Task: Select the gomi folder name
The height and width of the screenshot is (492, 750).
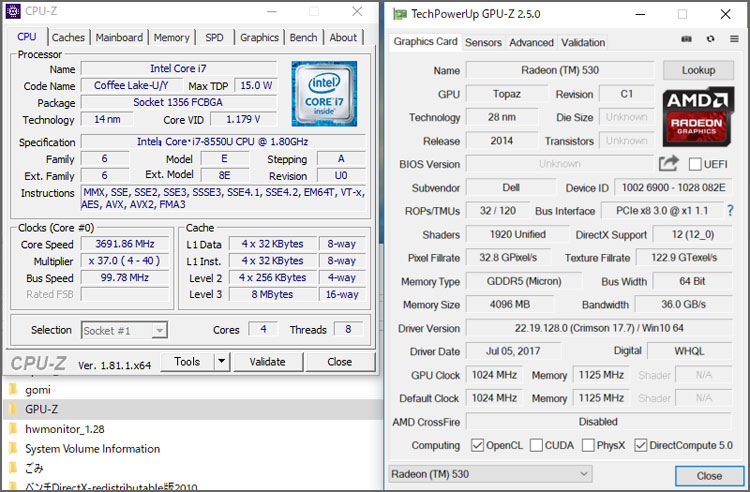Action: (x=38, y=390)
